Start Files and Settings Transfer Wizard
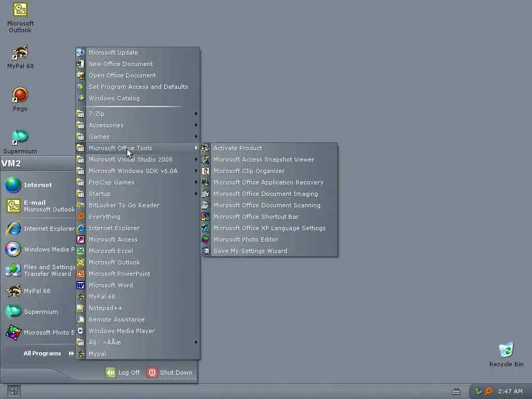 click(40, 270)
